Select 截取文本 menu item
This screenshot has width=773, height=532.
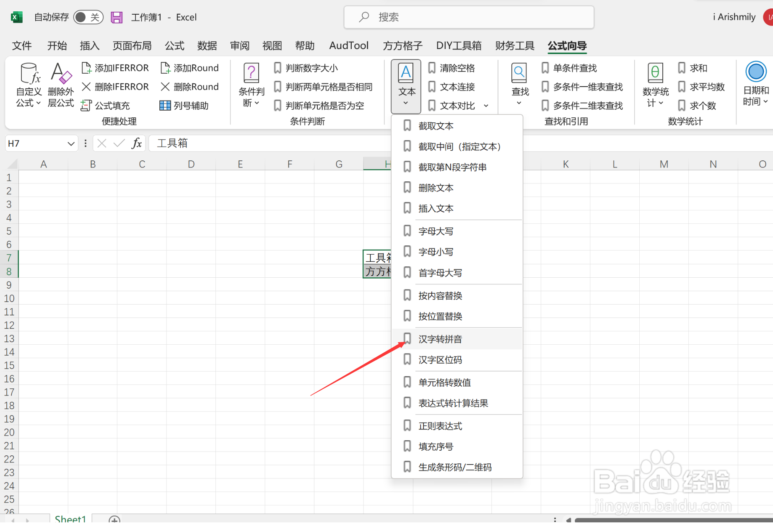[457, 126]
